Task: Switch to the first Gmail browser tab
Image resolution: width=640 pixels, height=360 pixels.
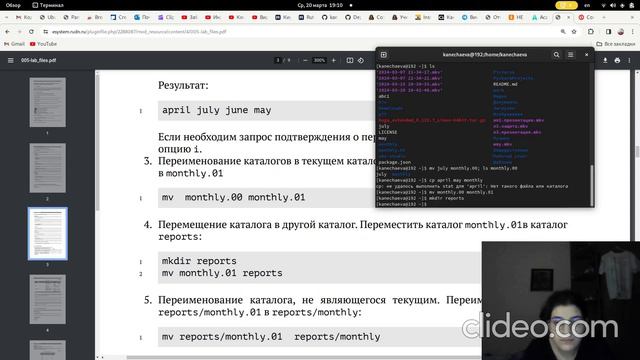Action: [x=24, y=17]
